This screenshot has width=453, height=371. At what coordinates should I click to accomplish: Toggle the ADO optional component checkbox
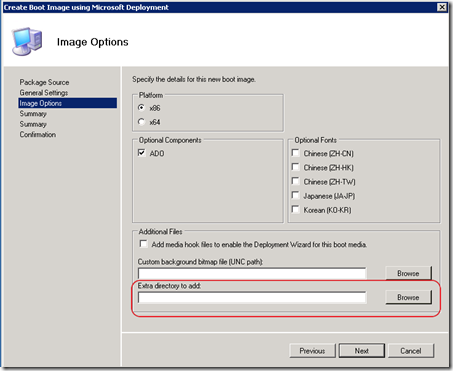(x=142, y=153)
